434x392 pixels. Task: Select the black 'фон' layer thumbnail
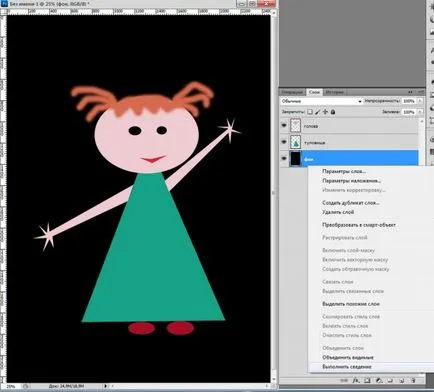coord(295,159)
